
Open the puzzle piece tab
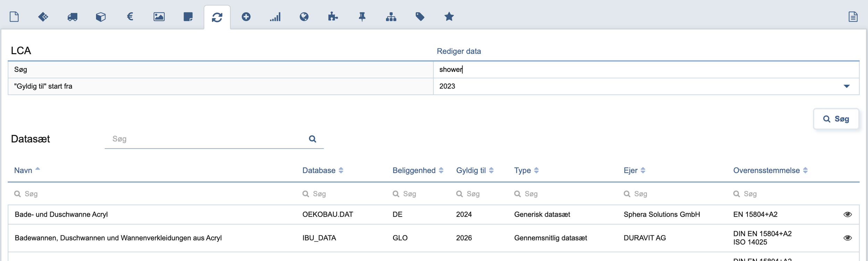point(333,17)
